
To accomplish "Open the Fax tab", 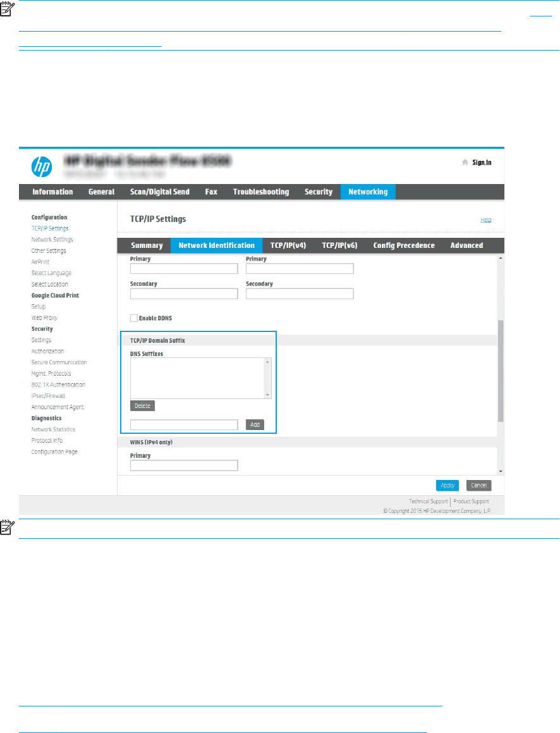I will click(211, 192).
